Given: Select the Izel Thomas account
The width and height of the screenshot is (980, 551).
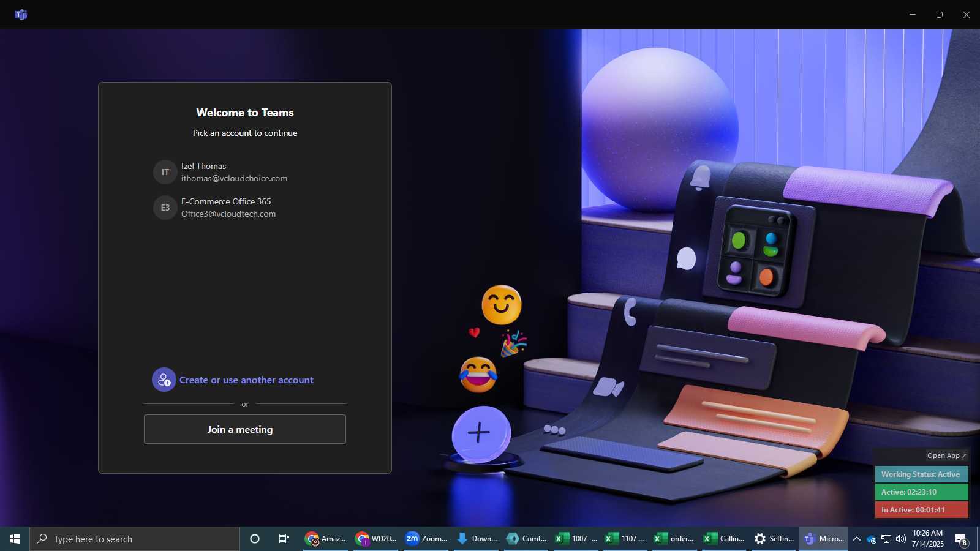Looking at the screenshot, I should (x=245, y=172).
